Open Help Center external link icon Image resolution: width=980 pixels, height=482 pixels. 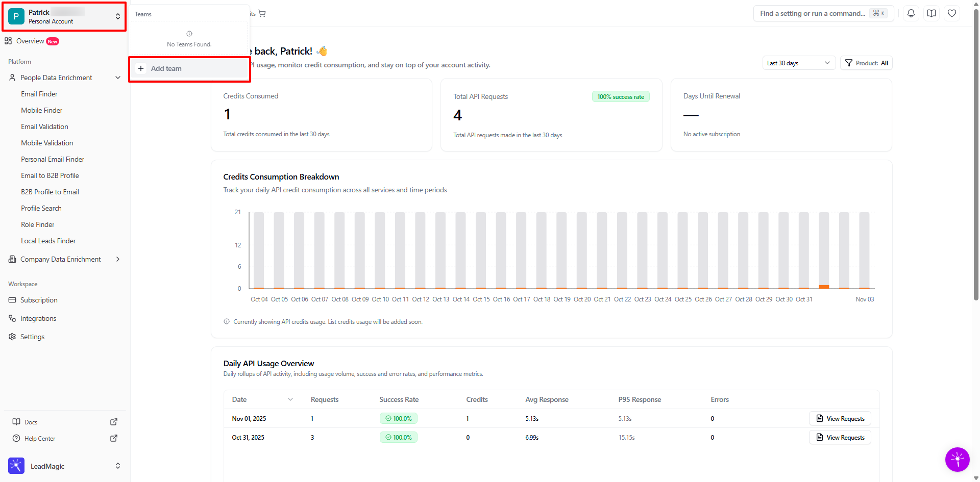tap(114, 438)
